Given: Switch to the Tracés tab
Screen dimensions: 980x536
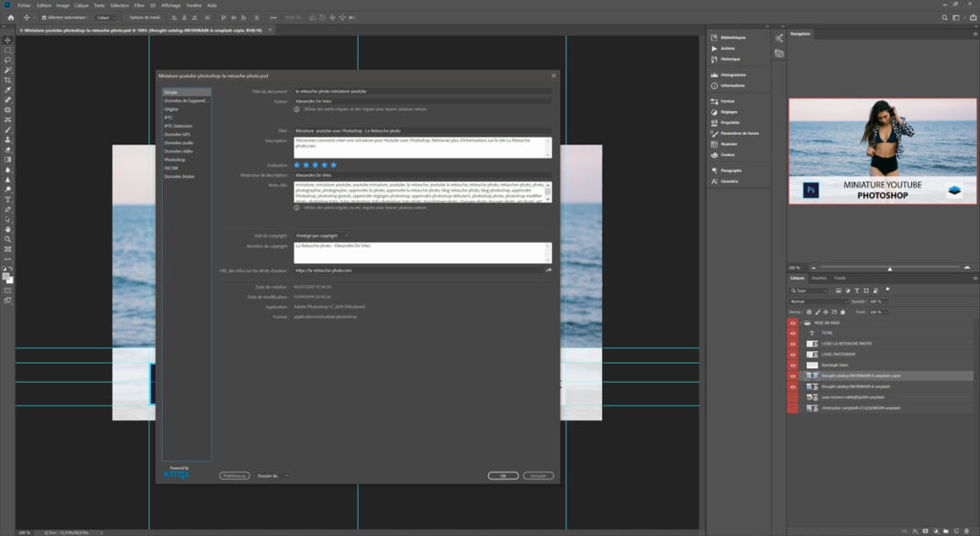Looking at the screenshot, I should pyautogui.click(x=840, y=278).
